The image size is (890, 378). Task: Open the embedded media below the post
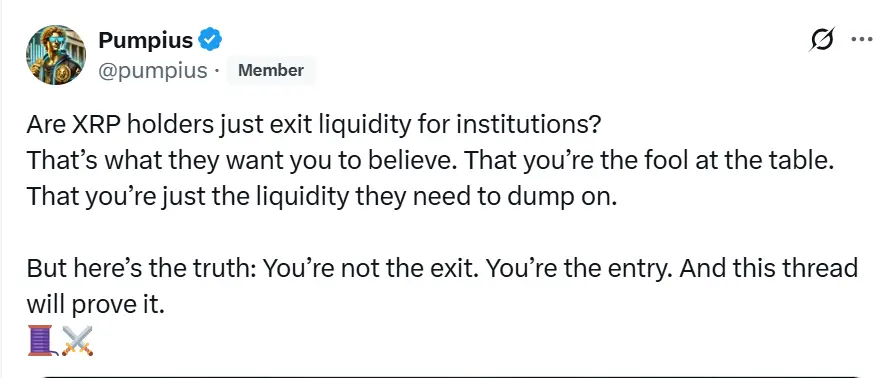(451, 376)
